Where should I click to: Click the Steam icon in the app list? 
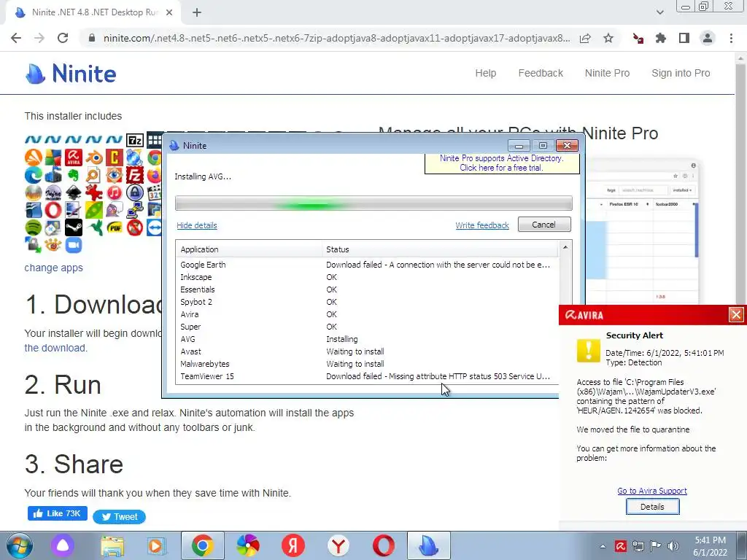(x=74, y=227)
